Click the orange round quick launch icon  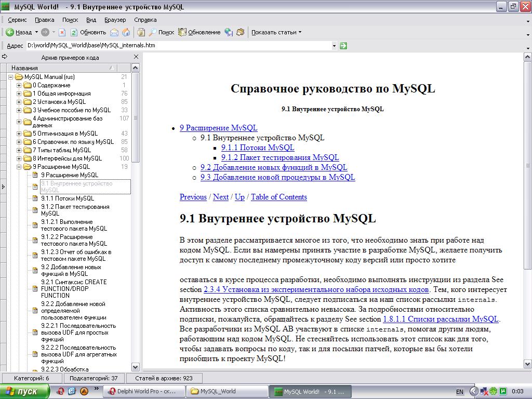click(x=84, y=391)
